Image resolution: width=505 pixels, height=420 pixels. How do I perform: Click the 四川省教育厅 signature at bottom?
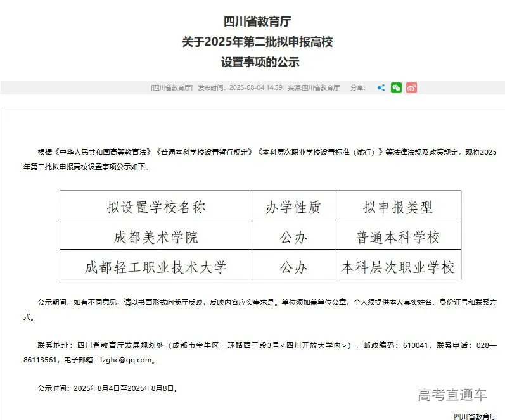475,416
